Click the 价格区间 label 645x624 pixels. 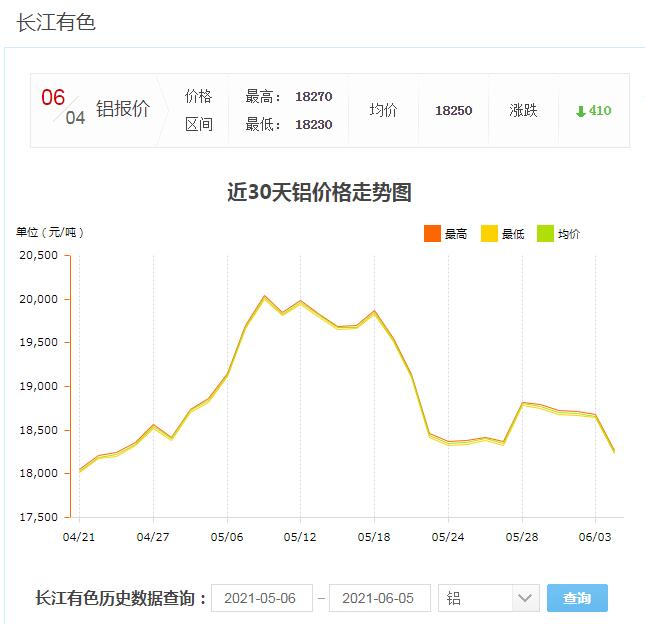click(199, 110)
